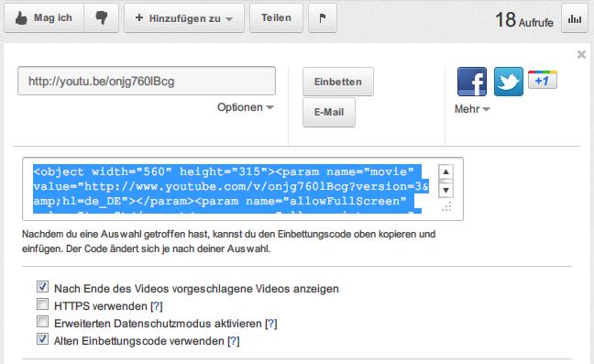Uncheck Alten Einbettungscode verwenden checkbox

coord(42,339)
